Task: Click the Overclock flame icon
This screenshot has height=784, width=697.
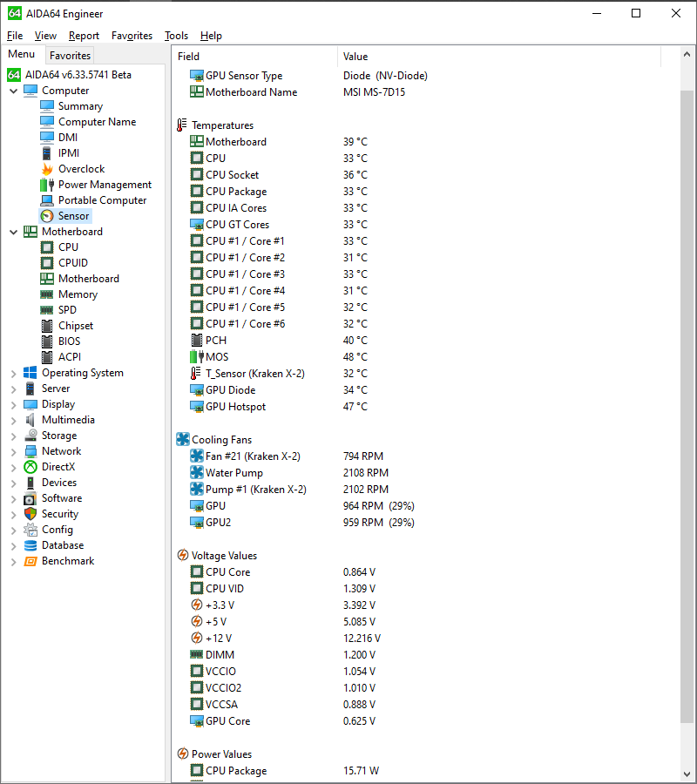Action: (47, 169)
